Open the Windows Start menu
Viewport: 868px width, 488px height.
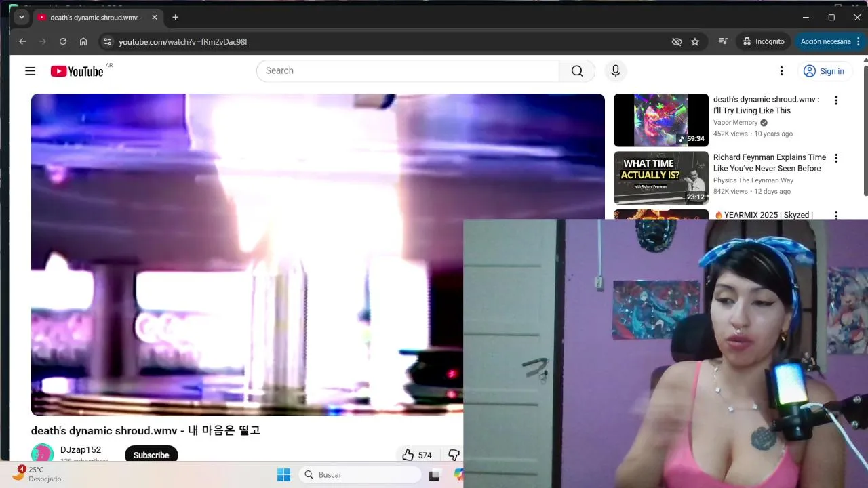coord(283,475)
